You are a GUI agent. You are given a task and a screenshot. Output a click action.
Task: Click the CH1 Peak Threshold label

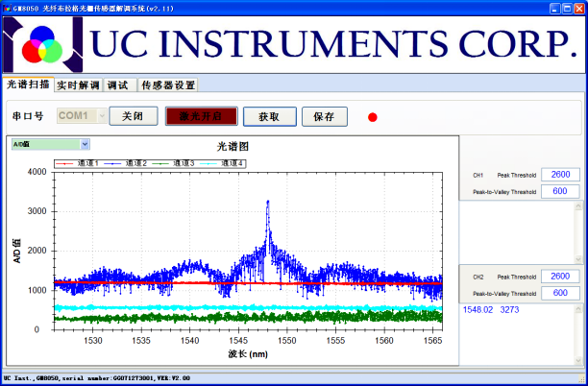pos(517,176)
